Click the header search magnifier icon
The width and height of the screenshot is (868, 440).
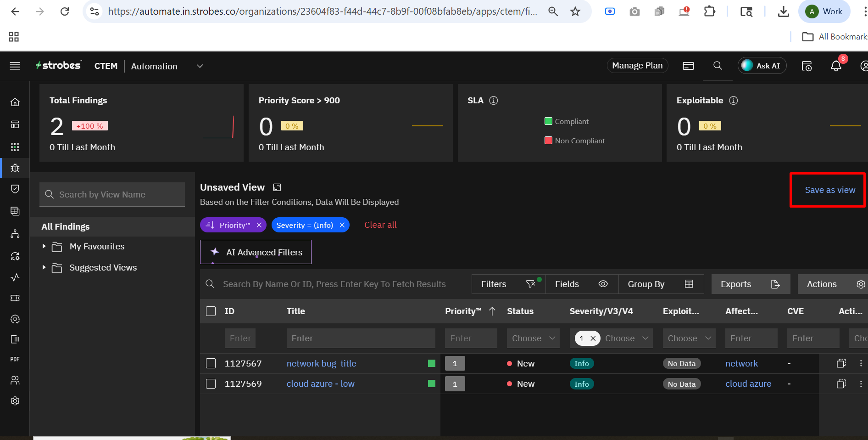[718, 66]
